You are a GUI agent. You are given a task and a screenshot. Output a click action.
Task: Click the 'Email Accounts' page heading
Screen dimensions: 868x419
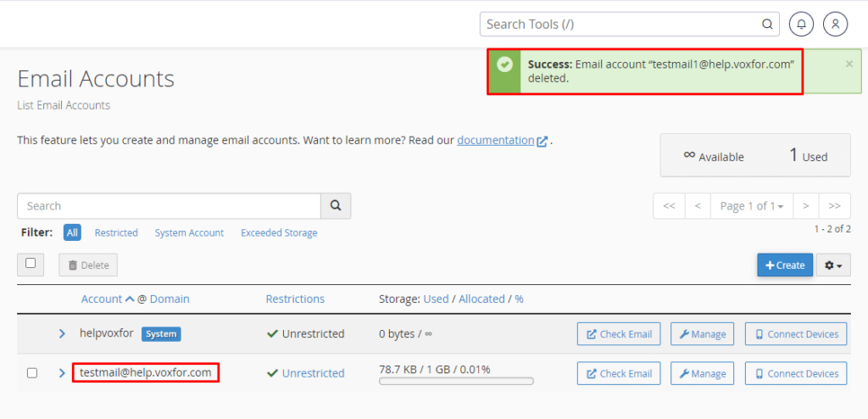coord(96,79)
